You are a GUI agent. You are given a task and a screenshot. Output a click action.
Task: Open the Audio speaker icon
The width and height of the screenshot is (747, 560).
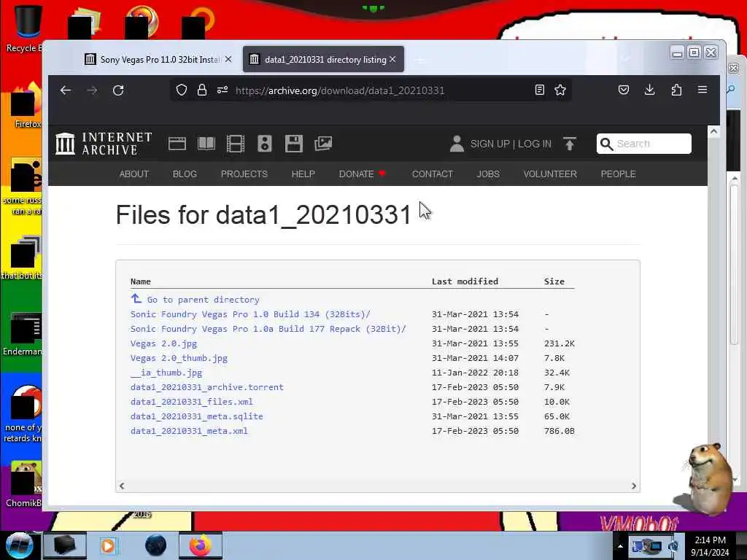pyautogui.click(x=264, y=144)
